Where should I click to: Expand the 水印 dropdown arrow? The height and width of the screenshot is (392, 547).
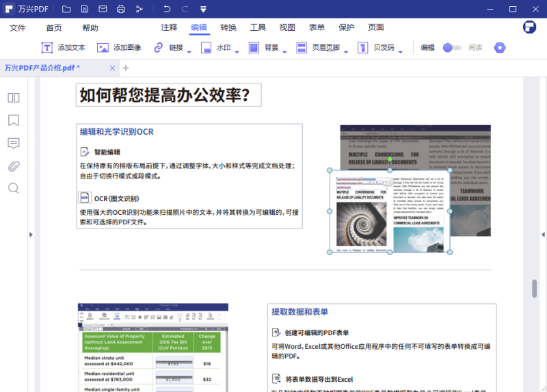tap(237, 52)
